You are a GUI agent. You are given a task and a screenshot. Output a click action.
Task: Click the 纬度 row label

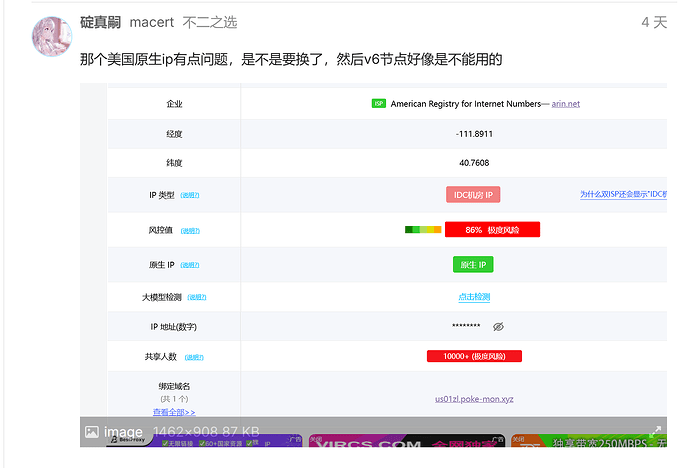pyautogui.click(x=174, y=163)
